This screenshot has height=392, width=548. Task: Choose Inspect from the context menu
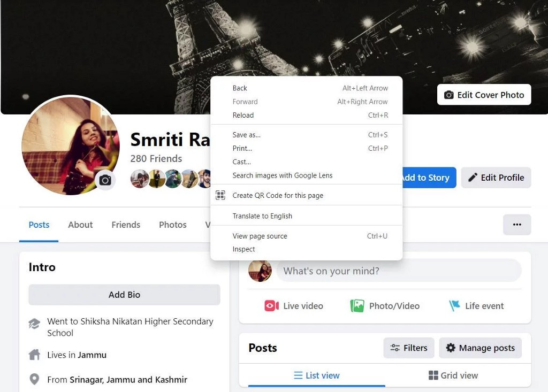click(307, 249)
